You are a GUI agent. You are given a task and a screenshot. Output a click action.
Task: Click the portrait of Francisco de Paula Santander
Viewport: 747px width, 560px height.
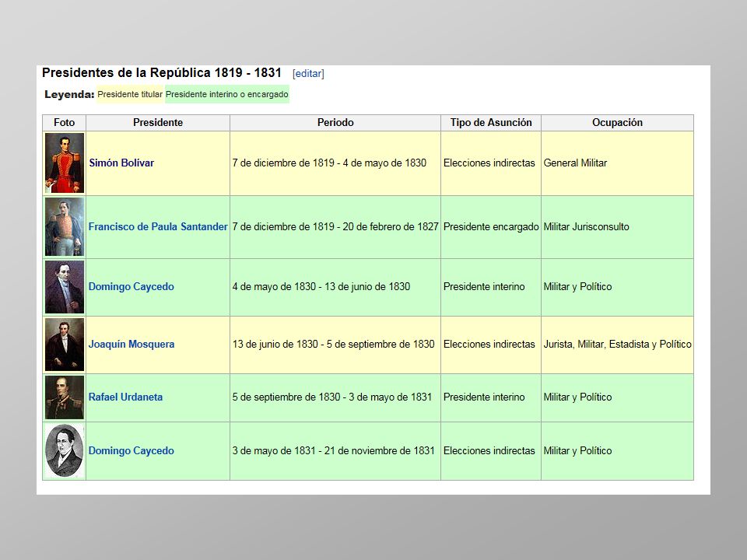coord(65,227)
